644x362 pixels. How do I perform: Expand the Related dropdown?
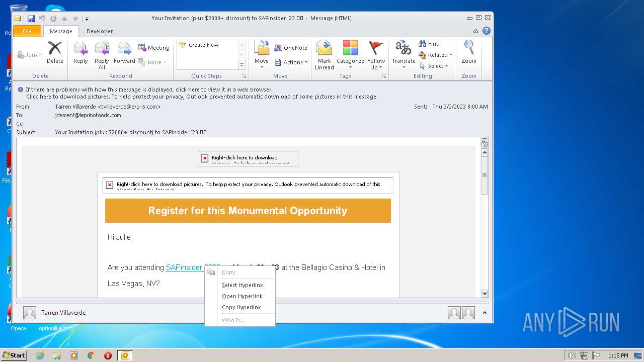[436, 55]
